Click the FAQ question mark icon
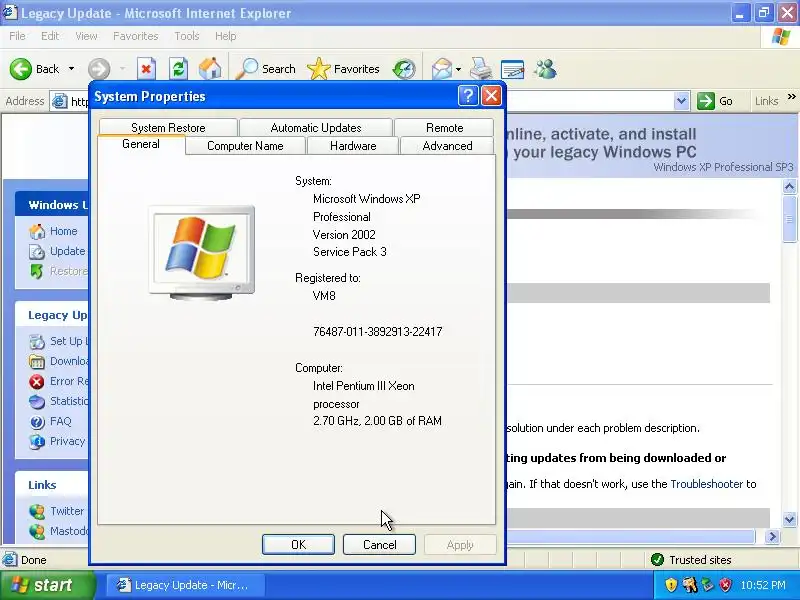Screen dimensions: 800x600 (37, 422)
